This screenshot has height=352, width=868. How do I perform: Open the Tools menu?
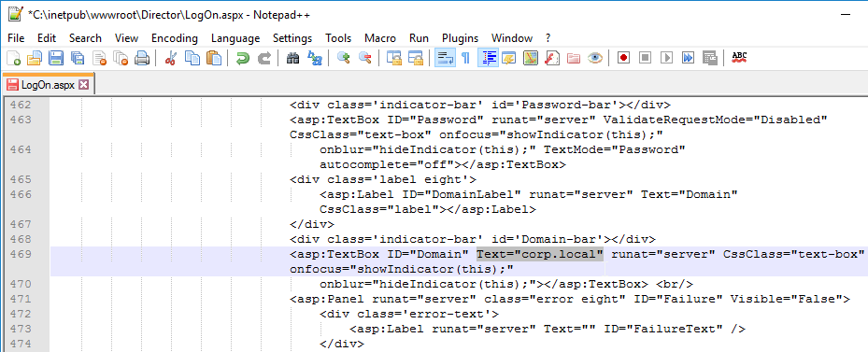click(338, 38)
